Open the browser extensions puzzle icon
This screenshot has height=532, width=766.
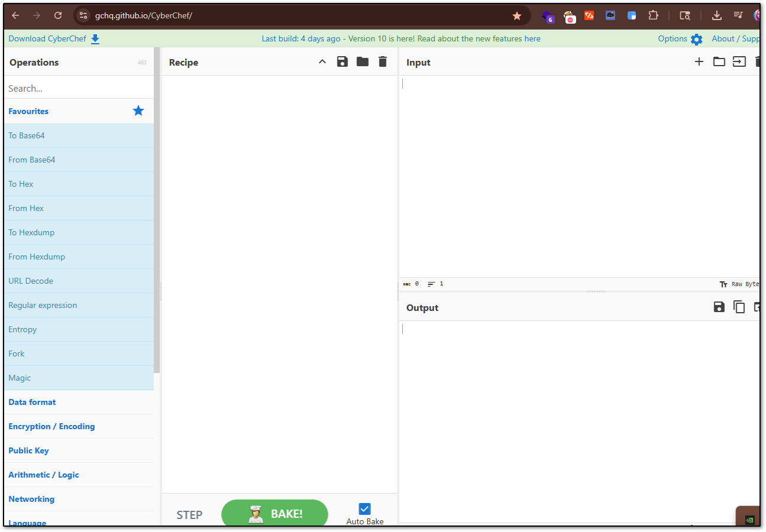[x=653, y=15]
